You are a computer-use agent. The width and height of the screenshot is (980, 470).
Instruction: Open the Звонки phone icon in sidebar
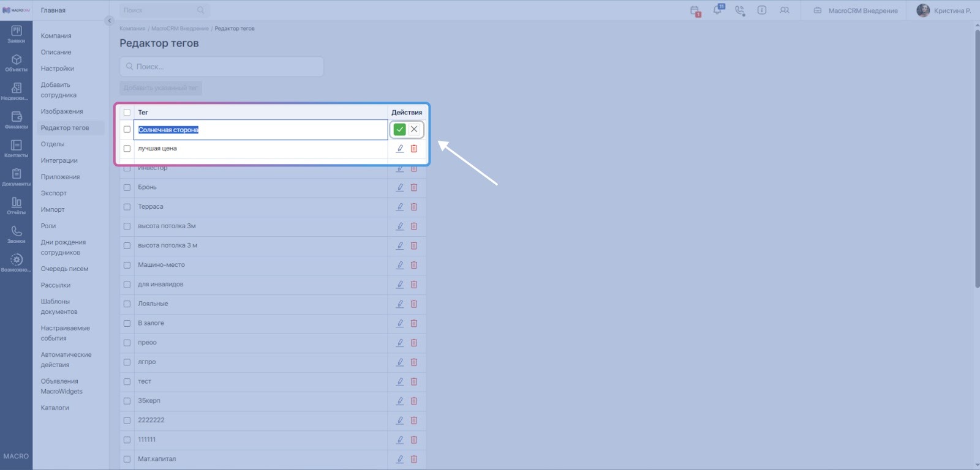(17, 234)
